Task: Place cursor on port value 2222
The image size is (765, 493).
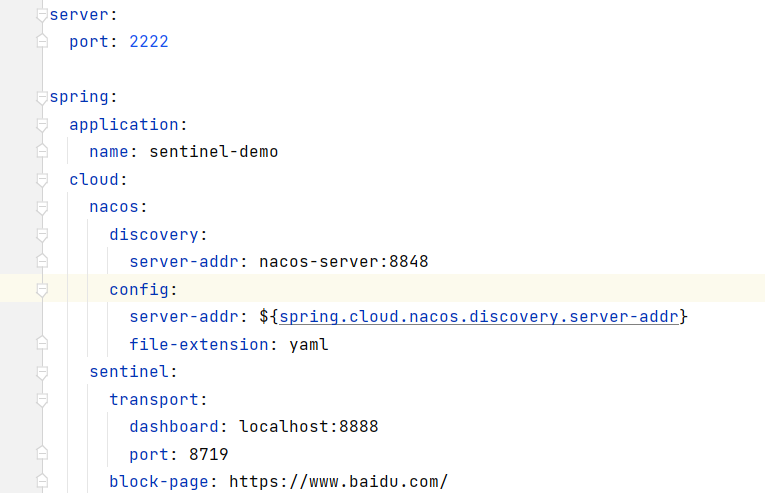Action: tap(149, 42)
